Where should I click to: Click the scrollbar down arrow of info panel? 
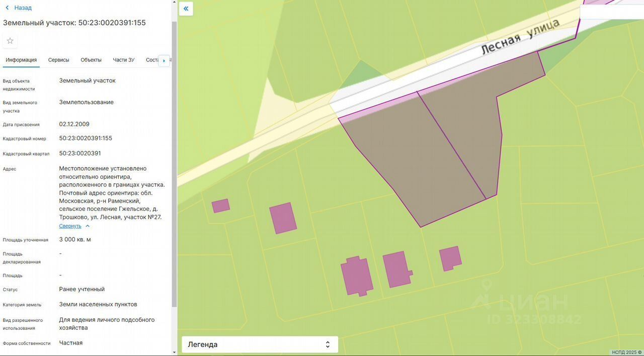pos(174,352)
